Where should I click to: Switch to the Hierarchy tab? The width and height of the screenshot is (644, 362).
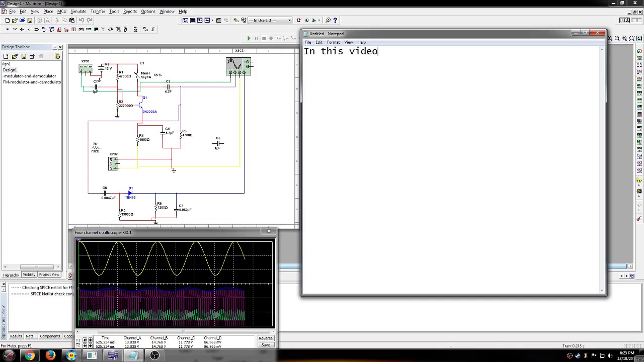pos(11,275)
